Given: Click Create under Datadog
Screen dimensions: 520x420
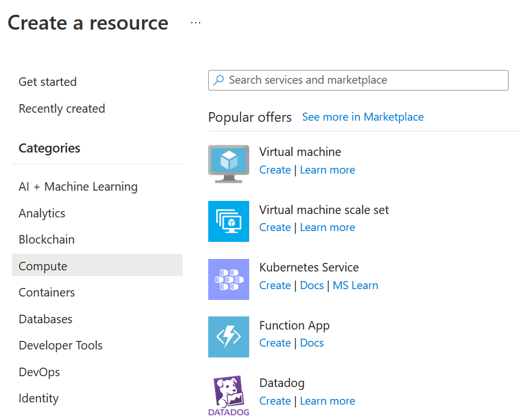Looking at the screenshot, I should tap(275, 401).
